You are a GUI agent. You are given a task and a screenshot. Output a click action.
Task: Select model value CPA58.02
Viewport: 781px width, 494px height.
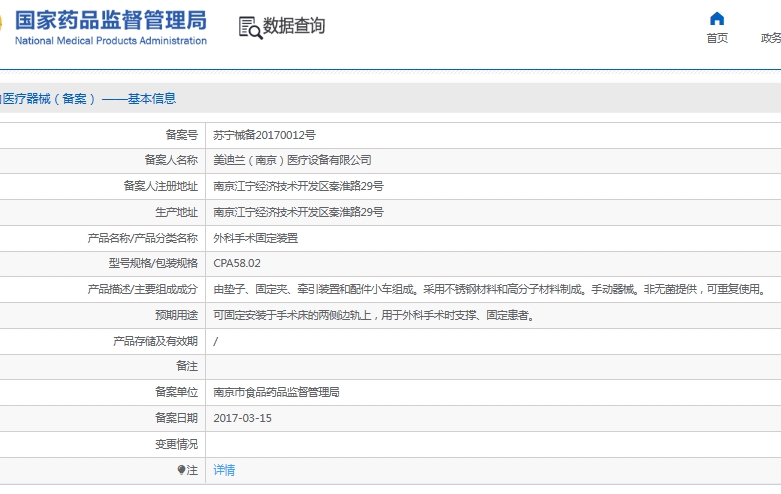[x=237, y=263]
